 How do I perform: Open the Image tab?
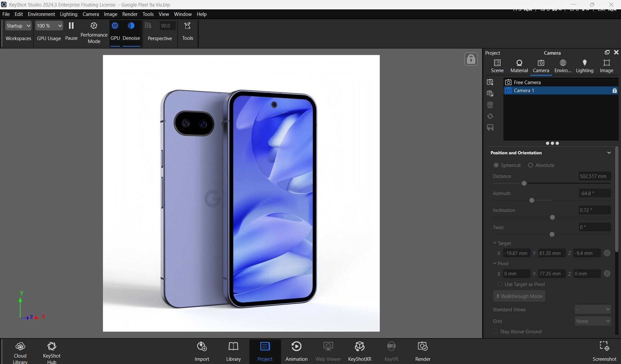[x=606, y=66]
